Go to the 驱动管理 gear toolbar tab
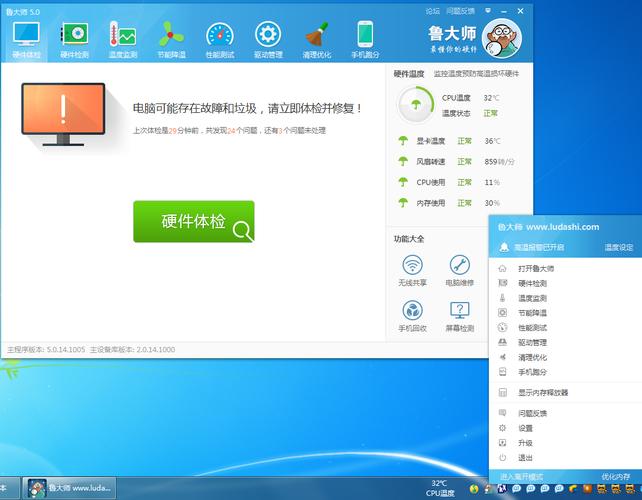 [x=268, y=40]
